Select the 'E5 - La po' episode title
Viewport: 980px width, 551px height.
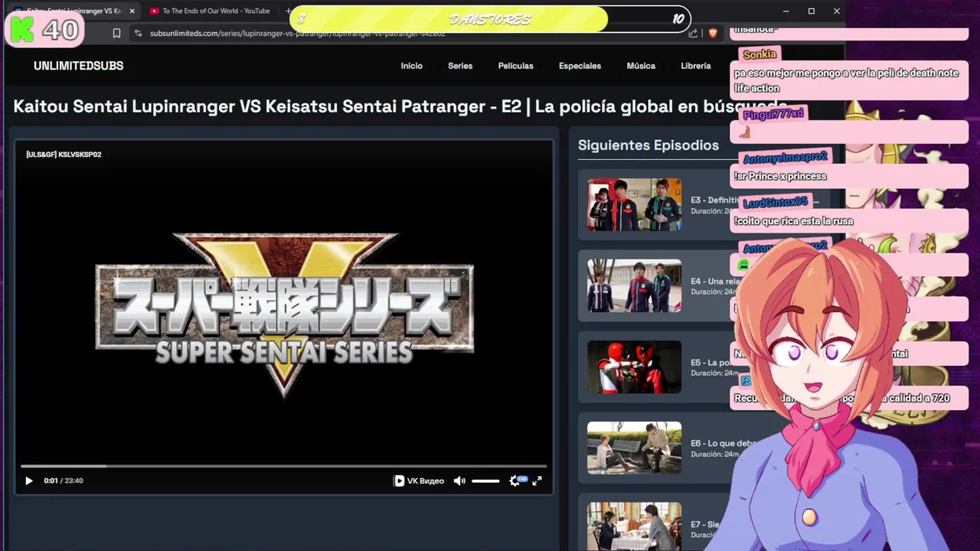(x=709, y=362)
